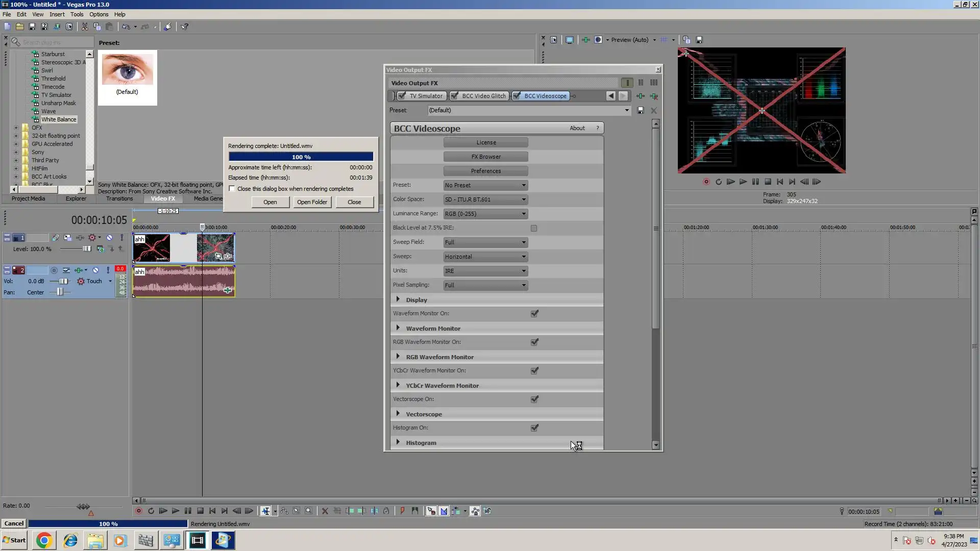Expand the Waveform Monitor section
Image resolution: width=980 pixels, height=551 pixels.
click(x=398, y=328)
